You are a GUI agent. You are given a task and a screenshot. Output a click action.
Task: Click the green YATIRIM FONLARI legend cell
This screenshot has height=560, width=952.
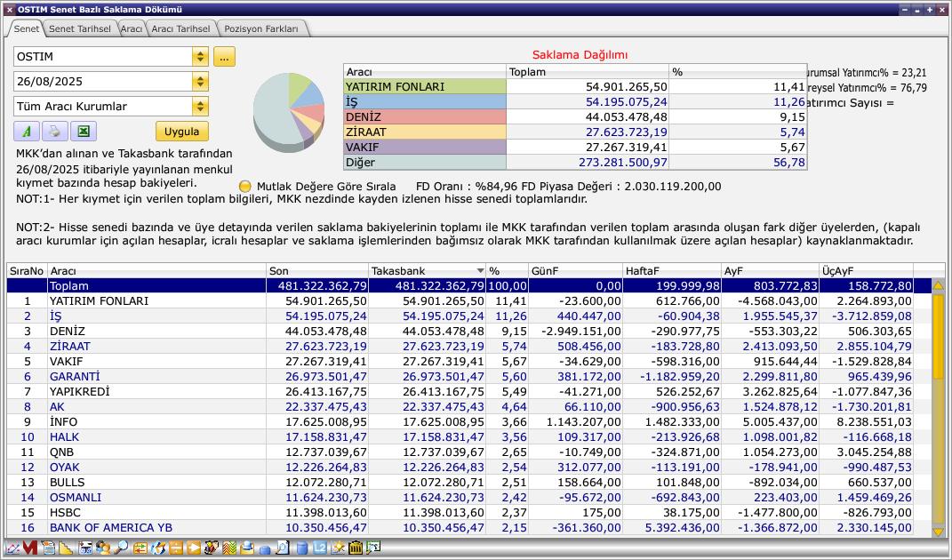[424, 87]
